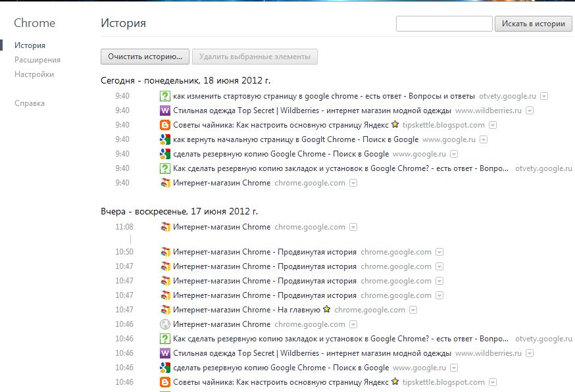
Task: Click date heading 'Сегодня - понедельник, 18 июня 2012 г.'
Action: tap(186, 80)
